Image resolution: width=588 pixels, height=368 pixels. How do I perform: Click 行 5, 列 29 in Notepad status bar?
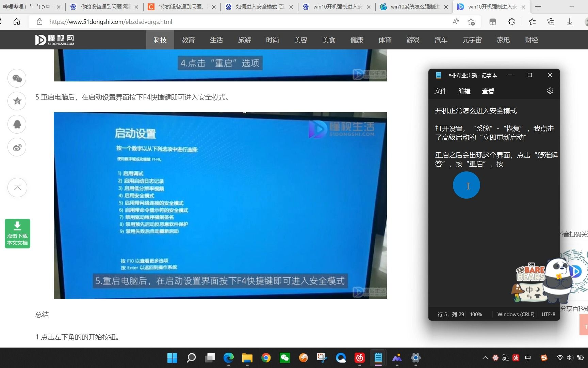coord(451,314)
